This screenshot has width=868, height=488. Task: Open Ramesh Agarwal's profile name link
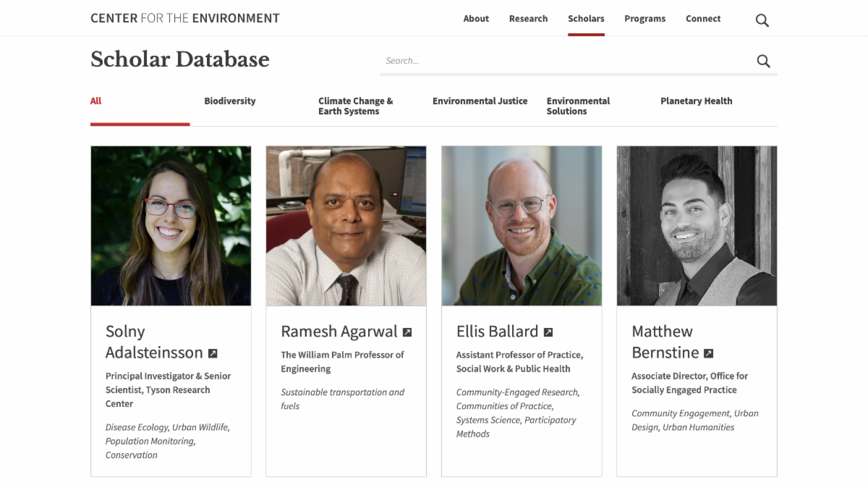coord(339,332)
